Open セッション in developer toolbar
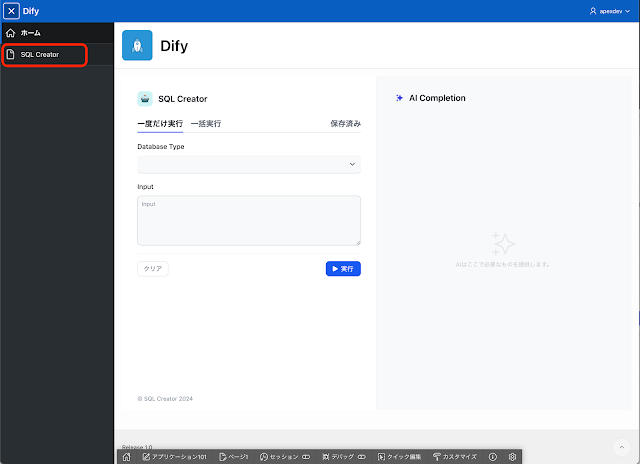 click(x=285, y=457)
